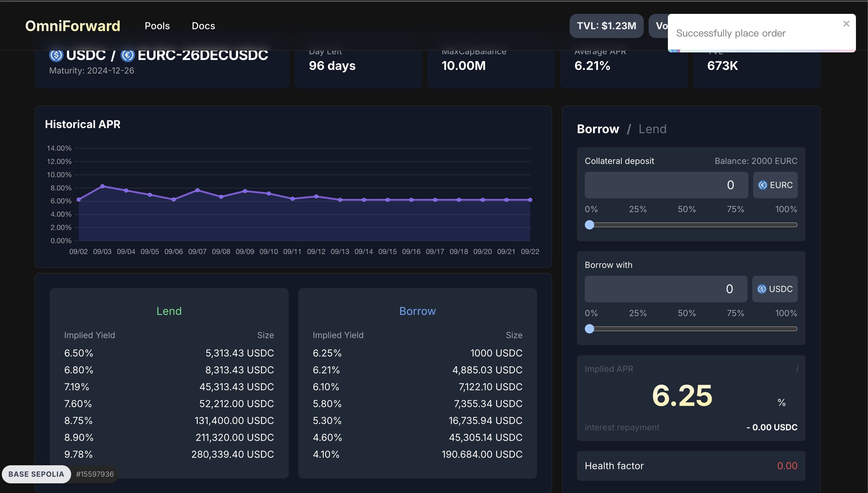Click the Maturity: 2024-12-26 text
The image size is (868, 493).
coord(91,71)
